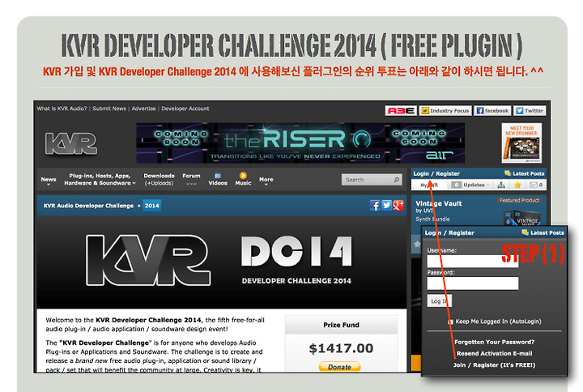Viewport: 583px width, 392px height.
Task: Open KVR Audio Developer Challenge breadcrumb
Action: (x=88, y=206)
